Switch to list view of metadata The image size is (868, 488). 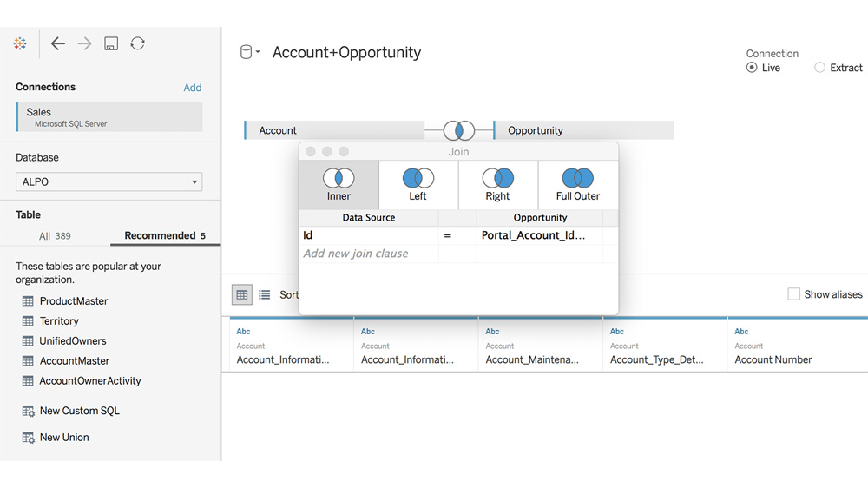pyautogui.click(x=265, y=294)
